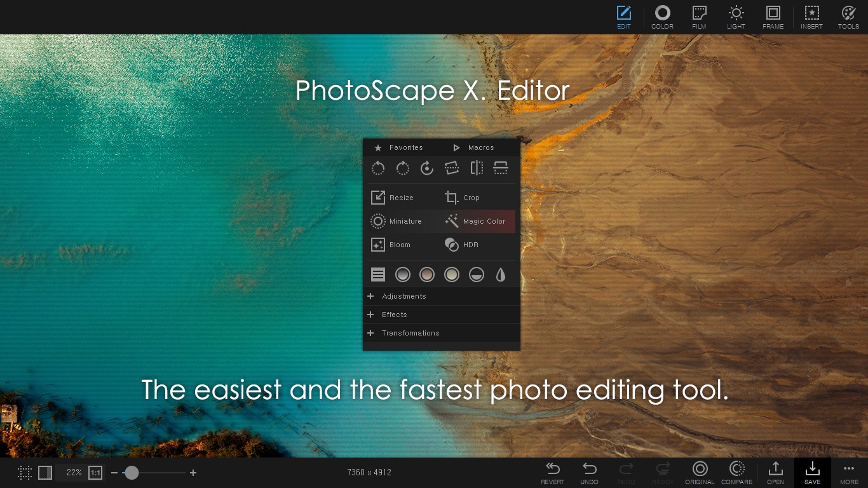
Task: Expand the Transformations section
Action: coord(442,333)
